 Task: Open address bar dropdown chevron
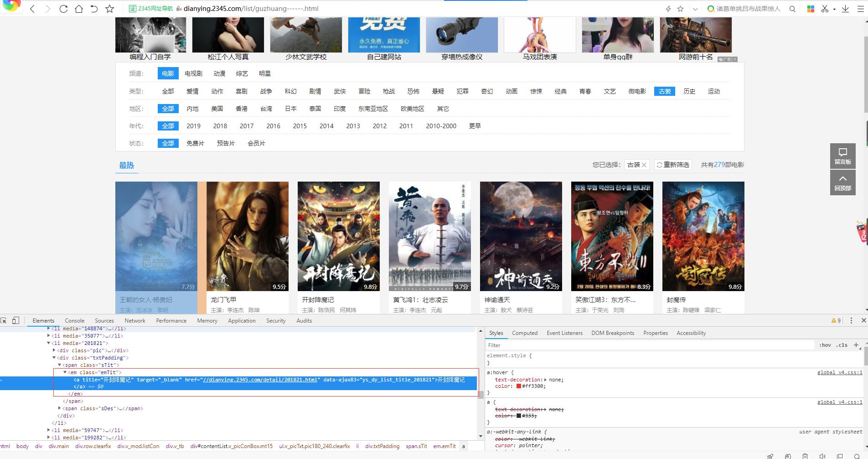point(695,9)
